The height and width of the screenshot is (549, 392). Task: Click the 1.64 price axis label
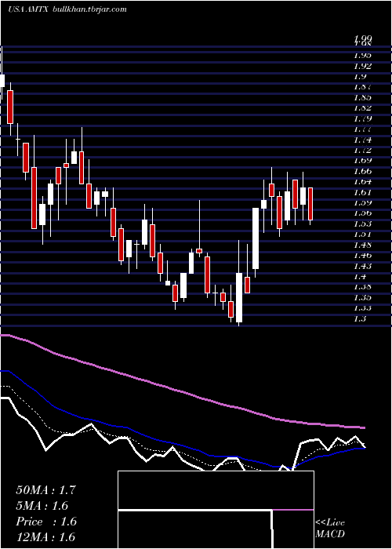pos(362,182)
